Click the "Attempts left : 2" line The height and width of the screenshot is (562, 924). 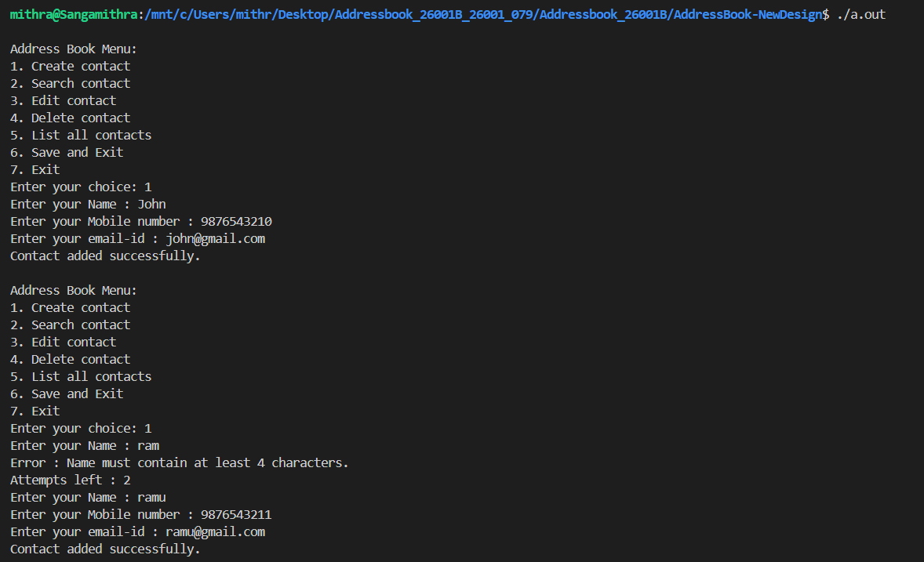pos(70,480)
